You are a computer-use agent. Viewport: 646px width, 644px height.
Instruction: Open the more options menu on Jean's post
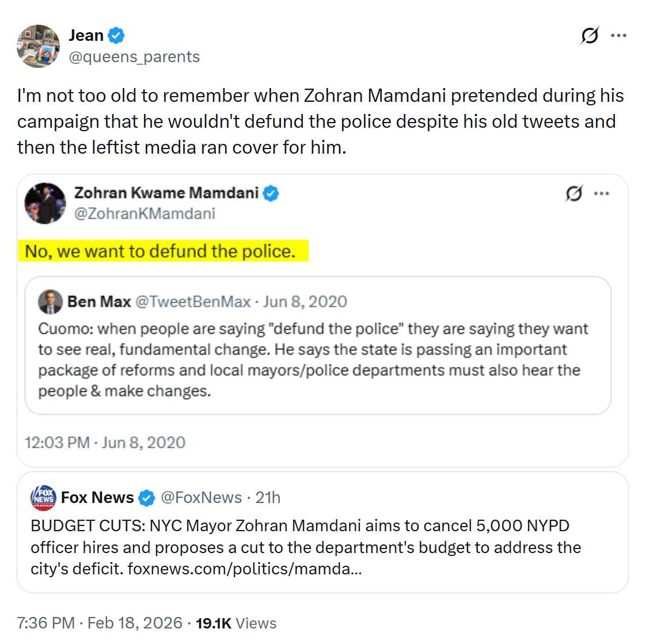click(x=618, y=36)
